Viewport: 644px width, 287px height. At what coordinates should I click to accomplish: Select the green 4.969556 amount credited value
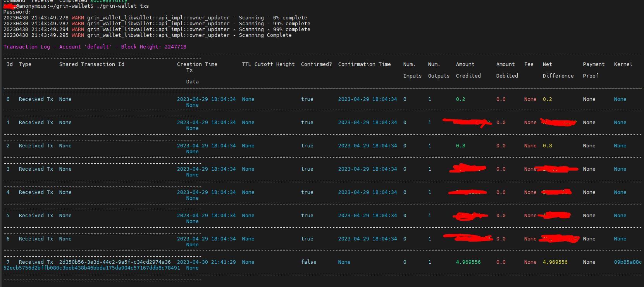(x=468, y=262)
